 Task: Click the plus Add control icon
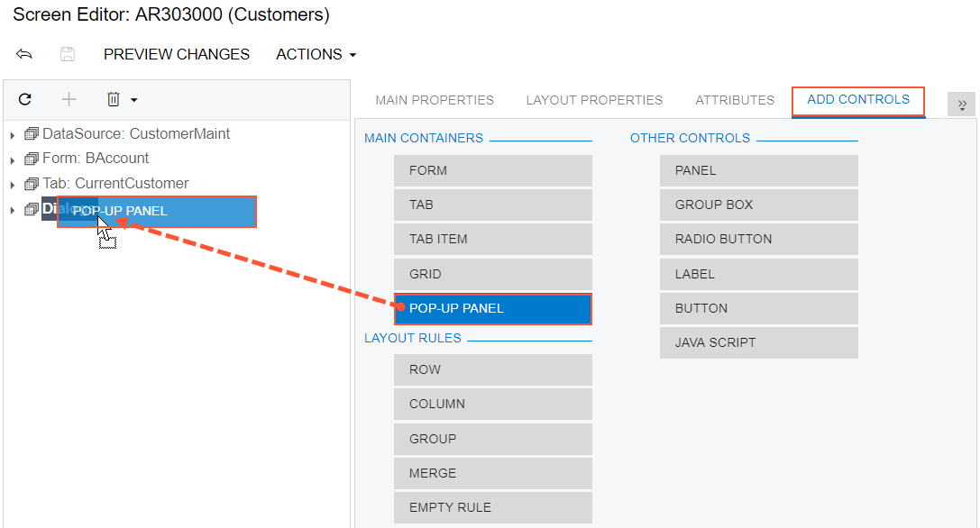click(x=69, y=99)
